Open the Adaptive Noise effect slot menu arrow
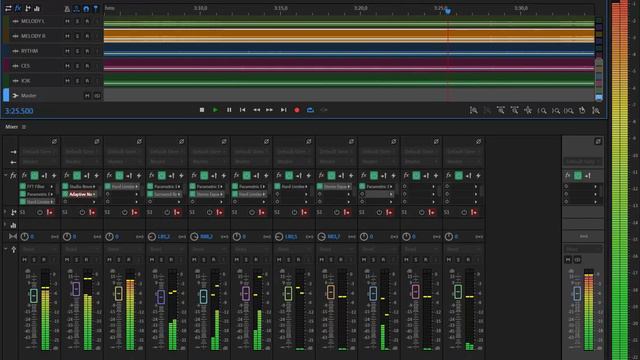The image size is (640, 360). pos(94,194)
